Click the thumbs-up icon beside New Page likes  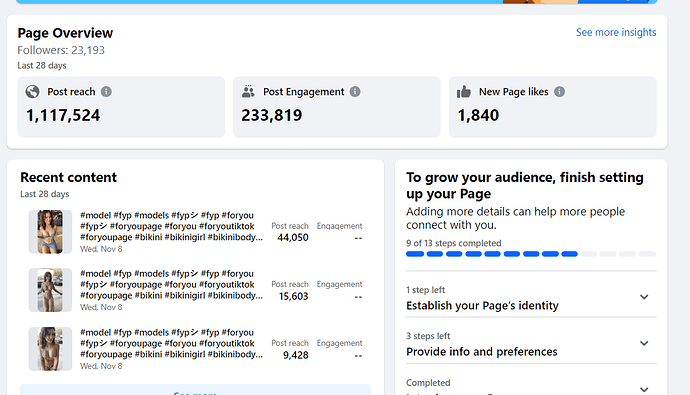pyautogui.click(x=464, y=91)
